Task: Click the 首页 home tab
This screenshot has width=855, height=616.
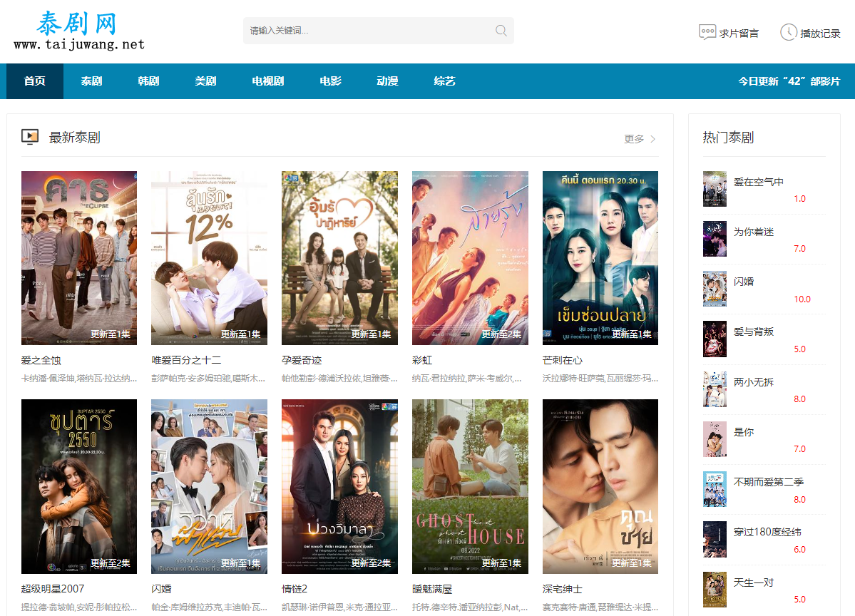Action: 34,81
